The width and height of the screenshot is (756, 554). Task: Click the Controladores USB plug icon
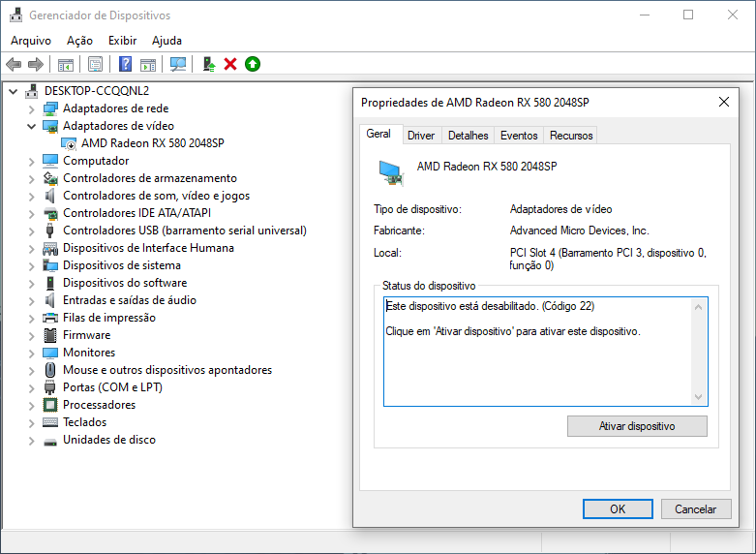pos(49,231)
